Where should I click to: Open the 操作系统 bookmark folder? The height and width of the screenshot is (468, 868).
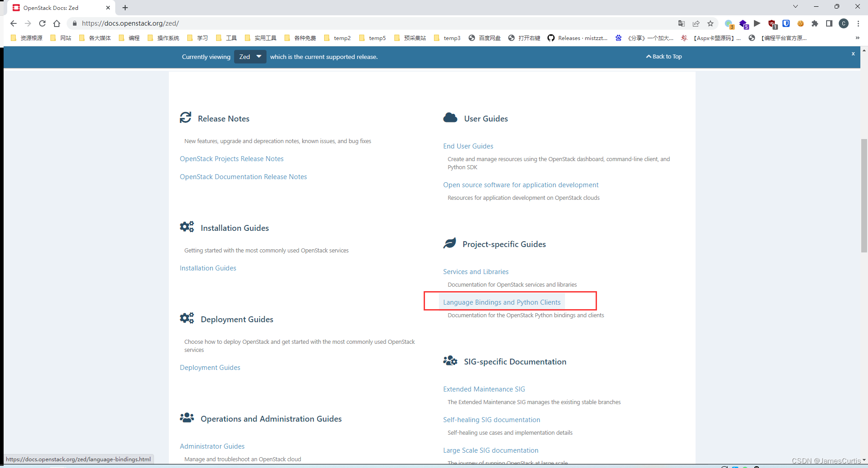pos(163,38)
